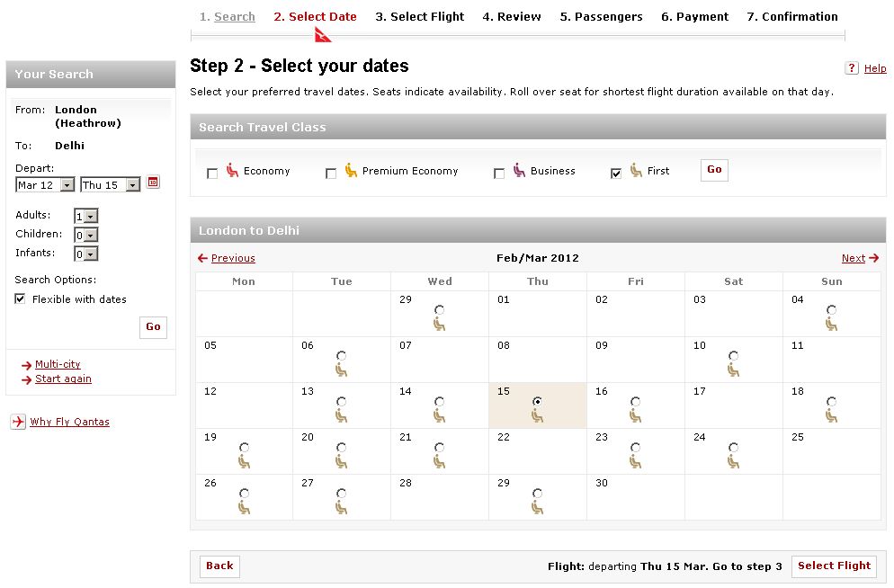
Task: Uncheck the First class checkbox
Action: tap(616, 174)
